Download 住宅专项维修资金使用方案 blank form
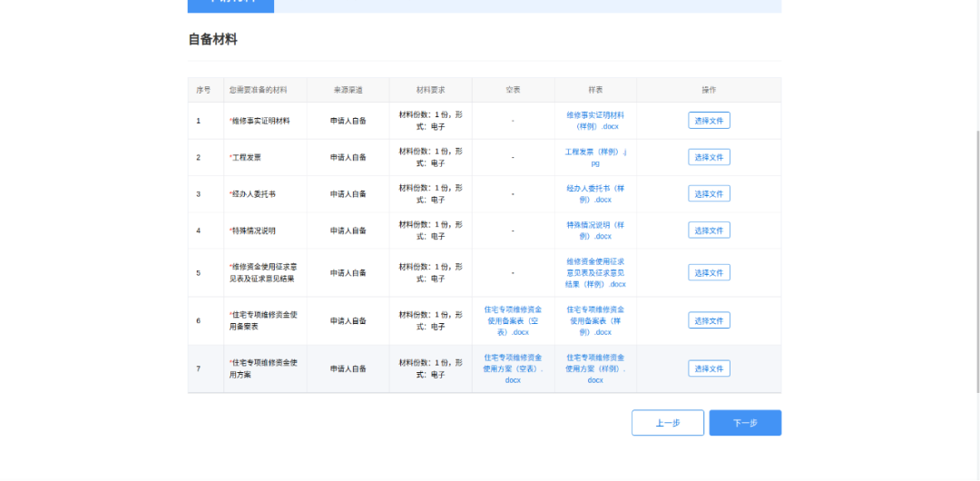 pyautogui.click(x=513, y=368)
